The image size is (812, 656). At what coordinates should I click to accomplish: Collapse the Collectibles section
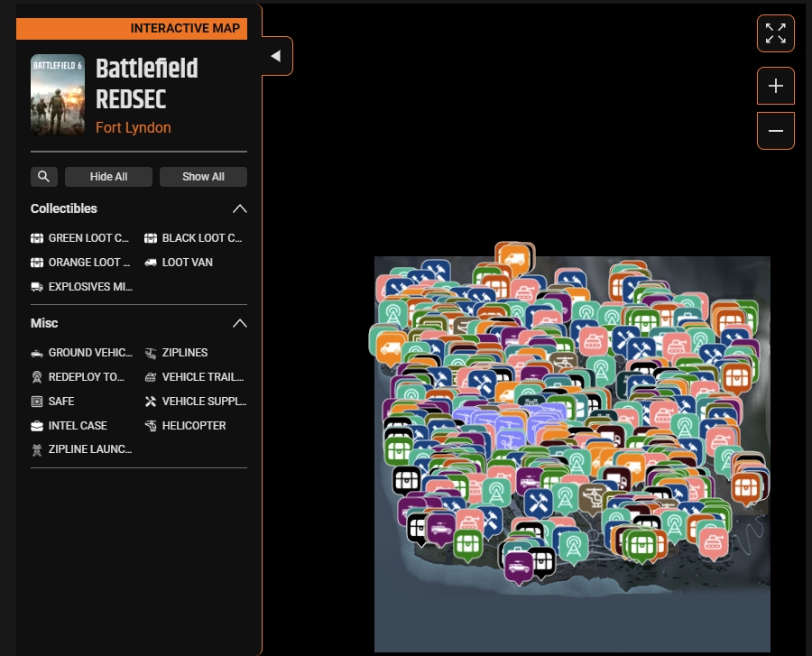point(240,208)
